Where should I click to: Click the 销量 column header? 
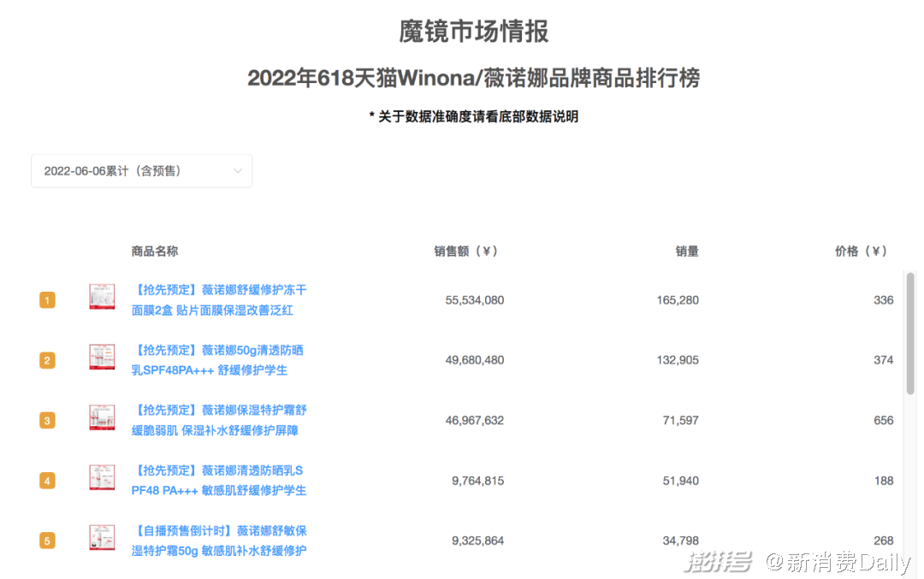pos(687,251)
